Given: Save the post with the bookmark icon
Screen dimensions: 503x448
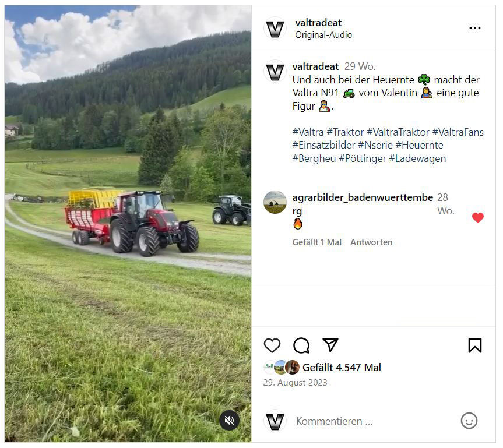Looking at the screenshot, I should (x=475, y=345).
